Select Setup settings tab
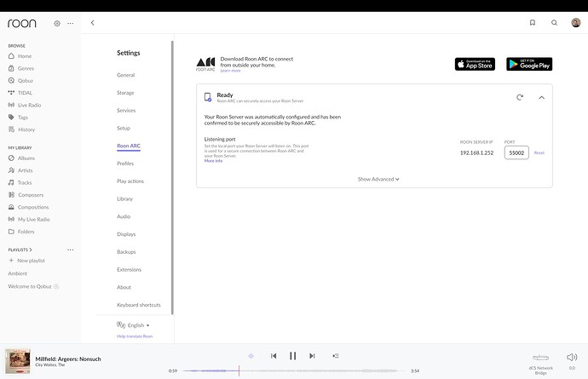The height and width of the screenshot is (379, 588). click(x=124, y=128)
